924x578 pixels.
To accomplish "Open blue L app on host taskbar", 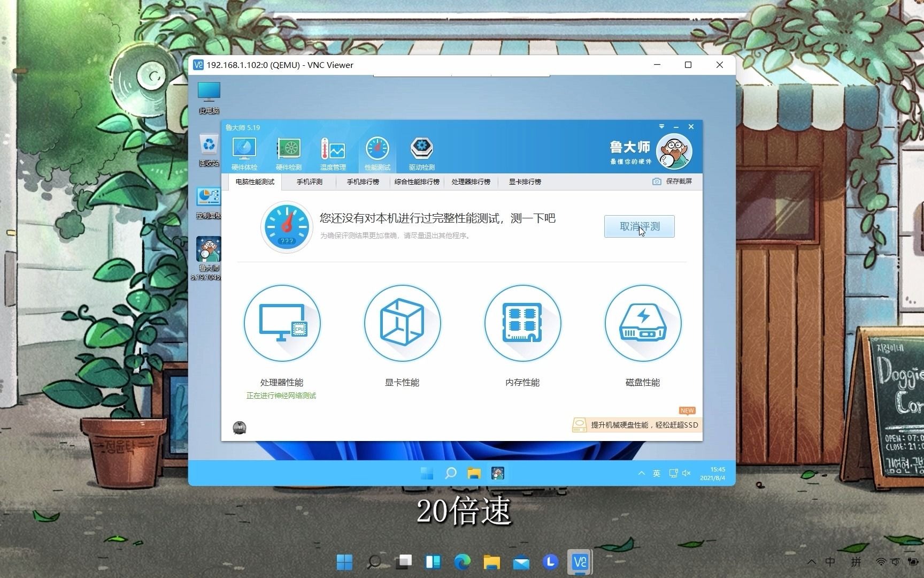I will coord(551,562).
